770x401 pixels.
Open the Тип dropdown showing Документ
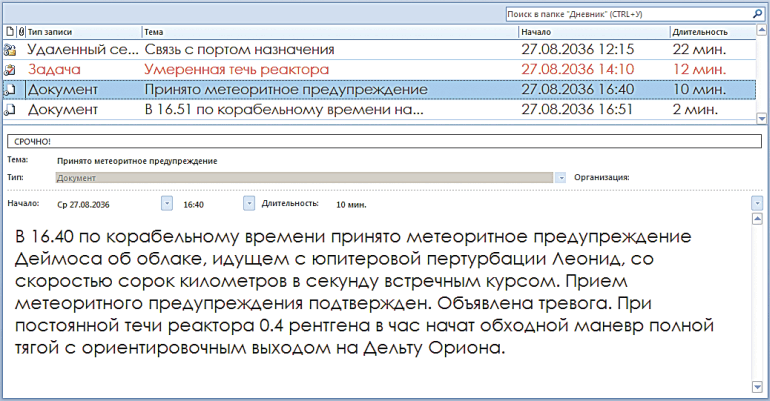pyautogui.click(x=561, y=177)
